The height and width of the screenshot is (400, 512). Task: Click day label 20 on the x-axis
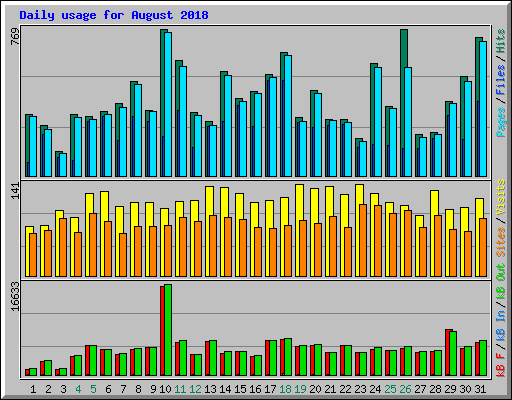pos(315,389)
